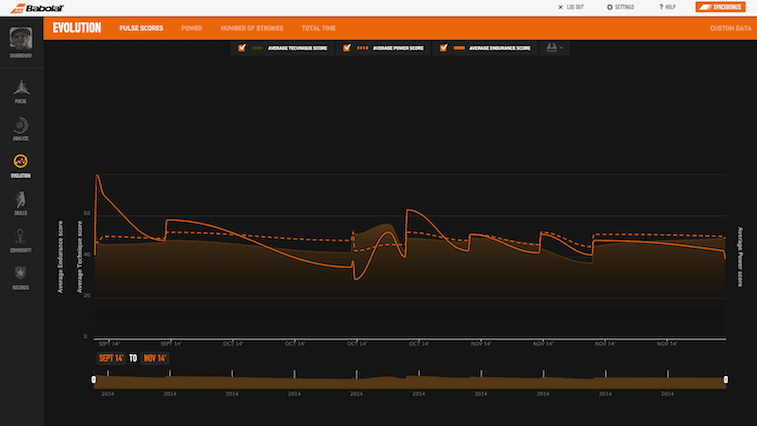The height and width of the screenshot is (426, 757).
Task: Switch to the Pulse Scores tab
Action: coord(141,28)
